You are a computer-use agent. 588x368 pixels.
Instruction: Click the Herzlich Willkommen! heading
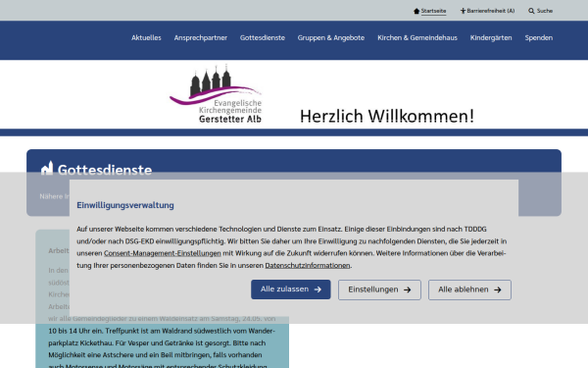tap(387, 116)
